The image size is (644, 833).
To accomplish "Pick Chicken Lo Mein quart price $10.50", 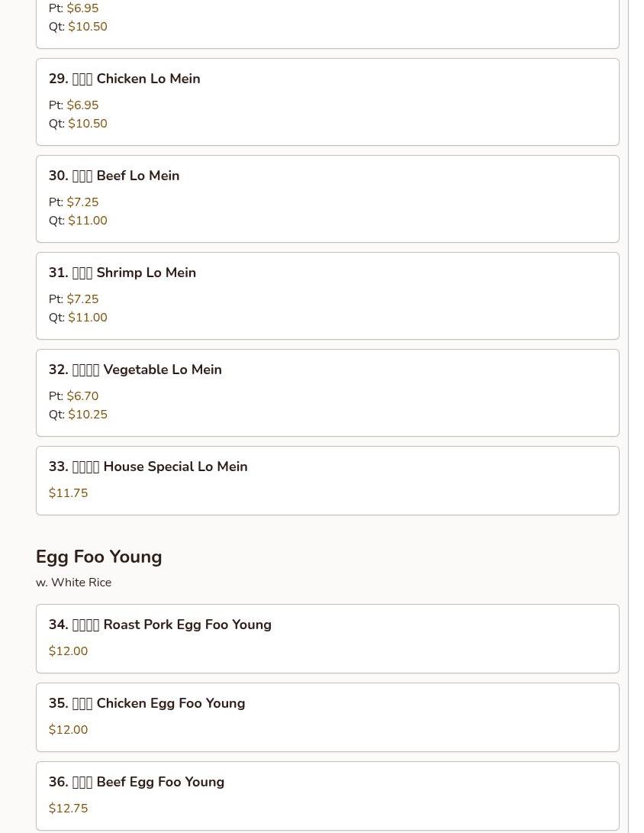I will [x=88, y=124].
